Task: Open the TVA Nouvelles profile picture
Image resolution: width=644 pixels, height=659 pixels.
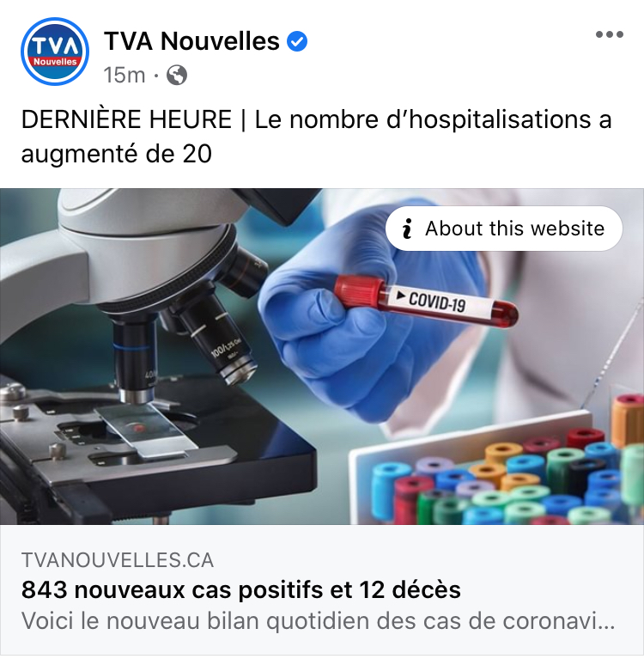Action: tap(55, 52)
